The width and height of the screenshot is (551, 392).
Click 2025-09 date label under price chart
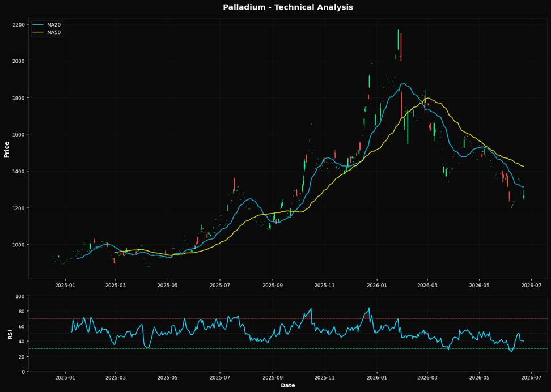(273, 286)
